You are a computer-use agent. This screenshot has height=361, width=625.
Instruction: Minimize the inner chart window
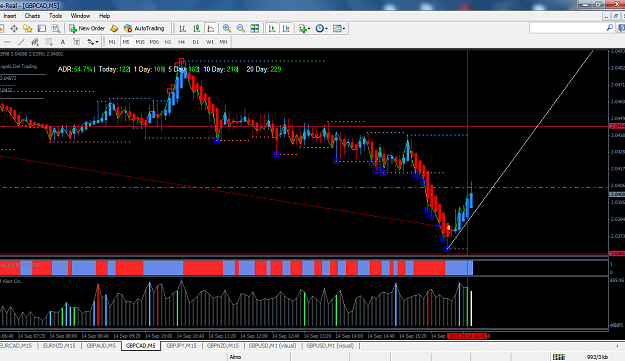tap(606, 16)
